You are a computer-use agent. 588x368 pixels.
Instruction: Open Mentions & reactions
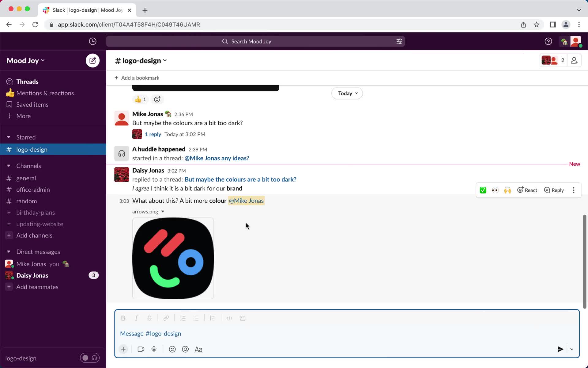53,93
